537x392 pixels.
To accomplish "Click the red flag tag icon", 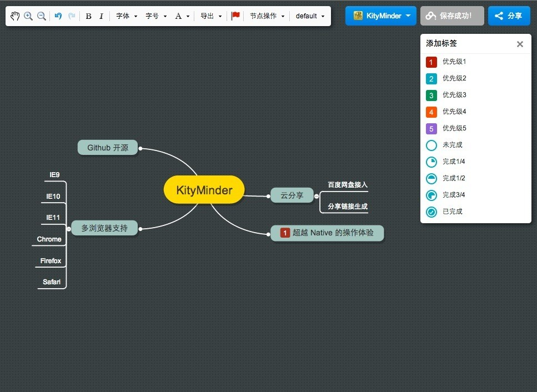I will click(235, 16).
